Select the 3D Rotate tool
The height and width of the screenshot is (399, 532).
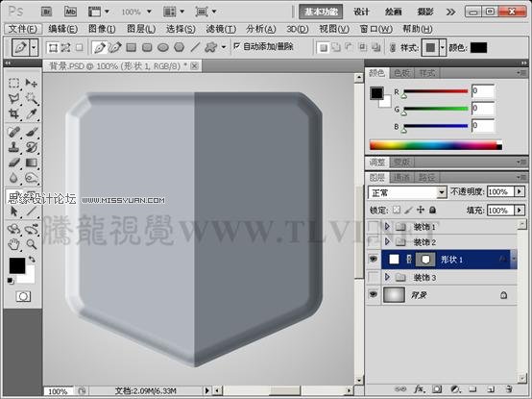(x=13, y=229)
